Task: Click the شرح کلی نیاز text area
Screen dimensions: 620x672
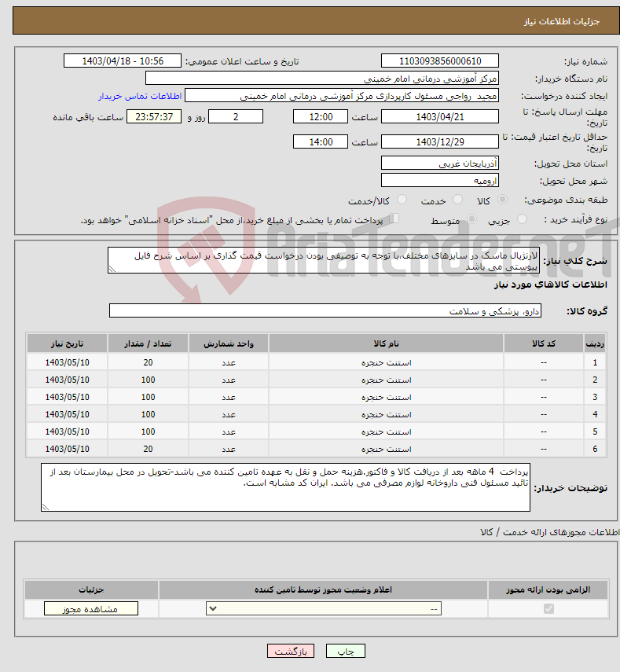Action: click(x=324, y=260)
